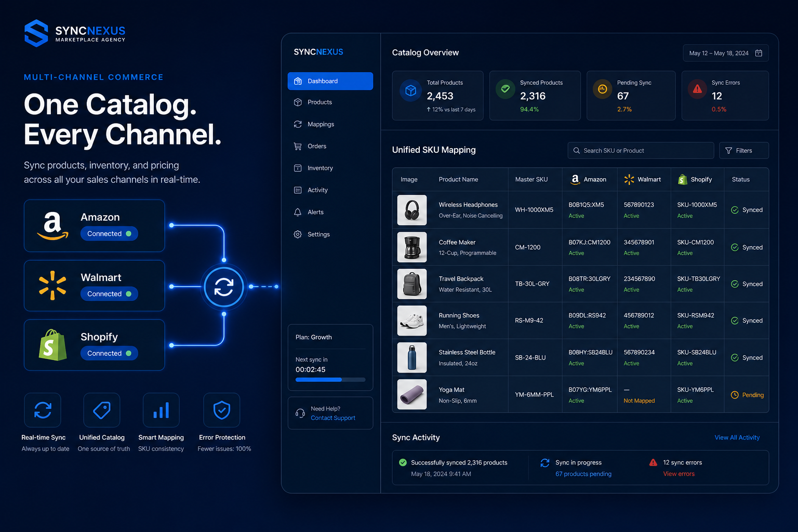Click the green check icon in Sync Activity
The height and width of the screenshot is (532, 798).
[403, 462]
